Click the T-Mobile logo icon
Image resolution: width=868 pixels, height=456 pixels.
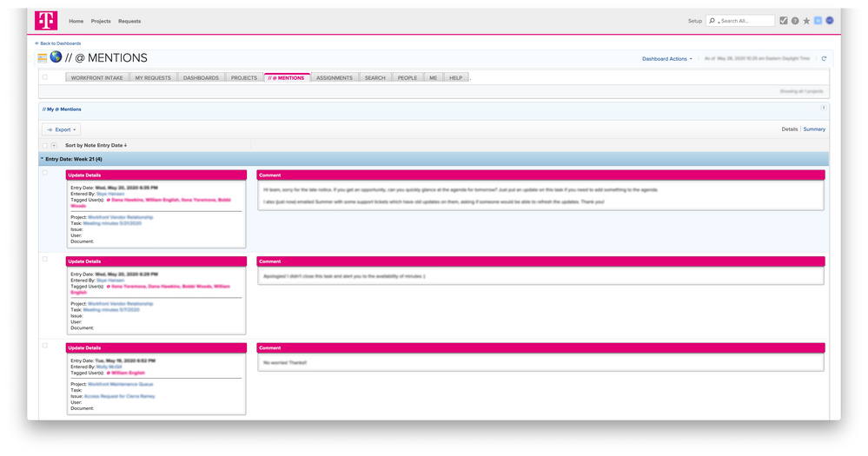44,20
